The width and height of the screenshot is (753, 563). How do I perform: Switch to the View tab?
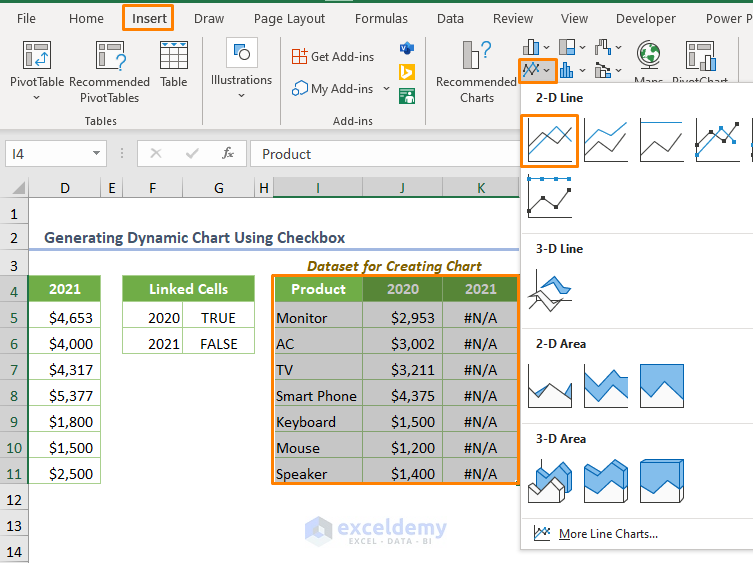(574, 18)
